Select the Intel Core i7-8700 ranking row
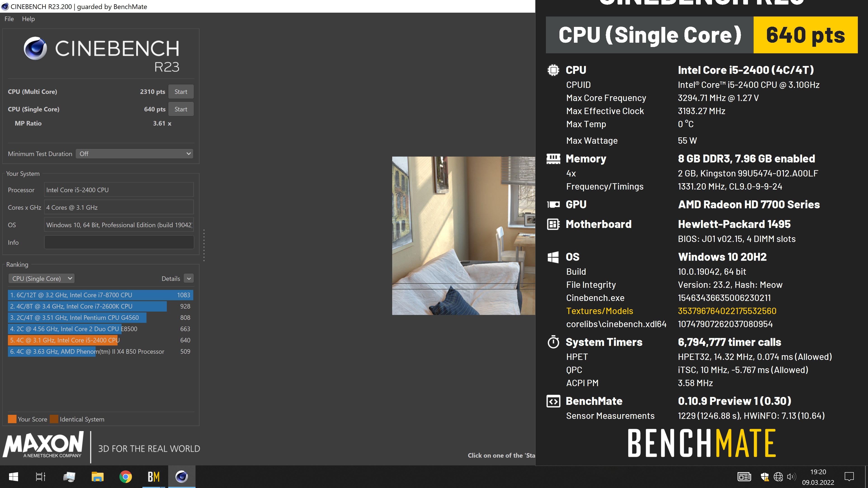This screenshot has height=488, width=868. (x=100, y=295)
